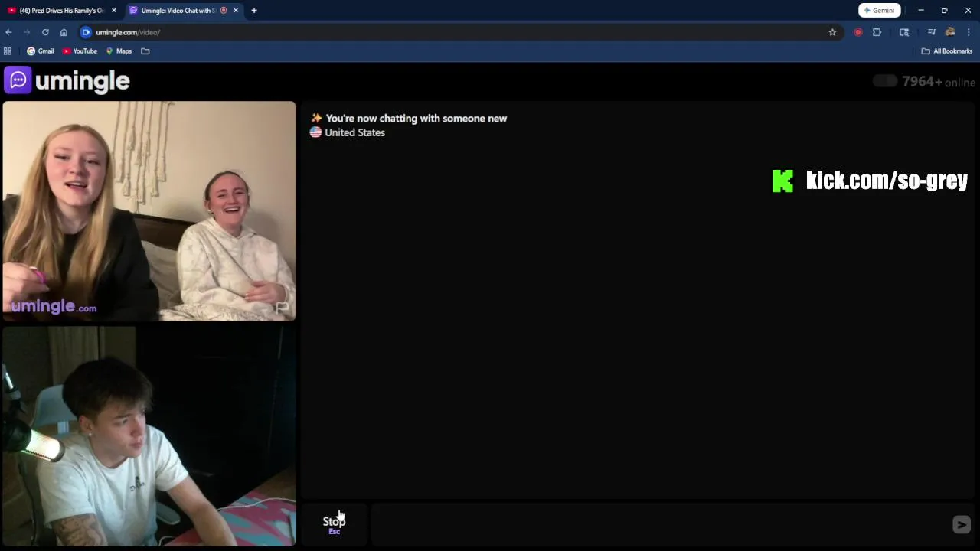The image size is (980, 551).
Task: Open the Gemini button
Action: (879, 11)
